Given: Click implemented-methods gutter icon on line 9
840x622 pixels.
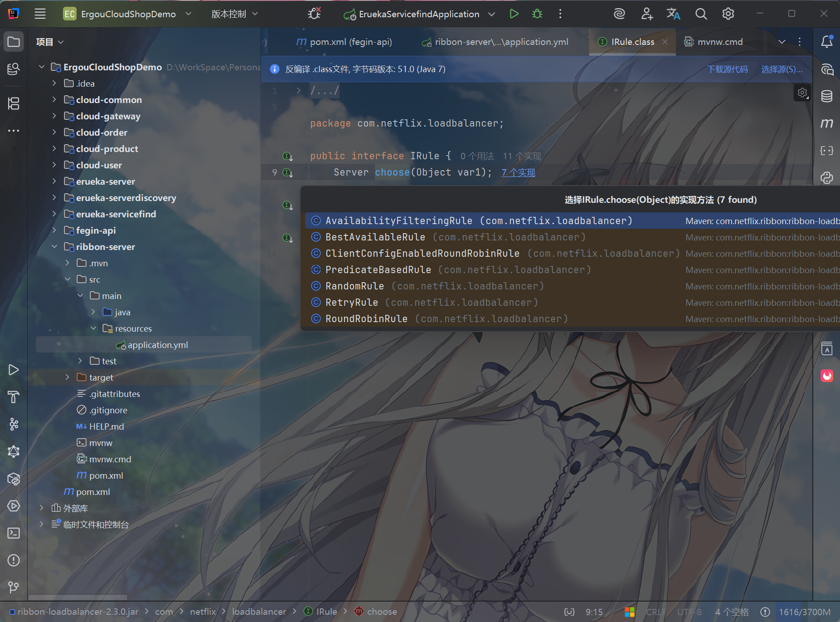Looking at the screenshot, I should click(x=287, y=172).
